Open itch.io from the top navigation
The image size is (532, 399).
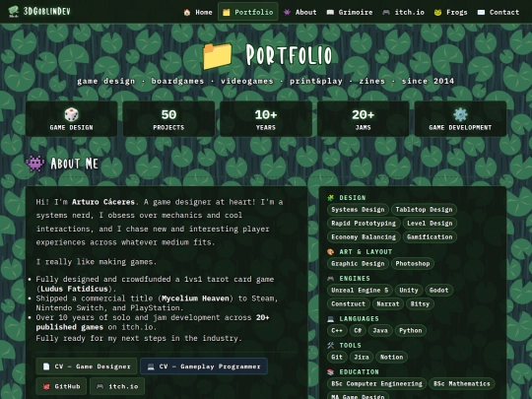tap(403, 12)
